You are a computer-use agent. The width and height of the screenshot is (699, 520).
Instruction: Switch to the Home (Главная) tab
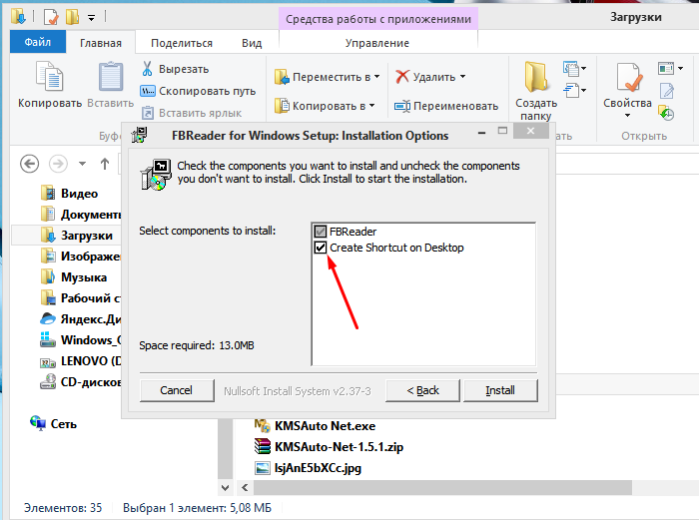tap(101, 43)
